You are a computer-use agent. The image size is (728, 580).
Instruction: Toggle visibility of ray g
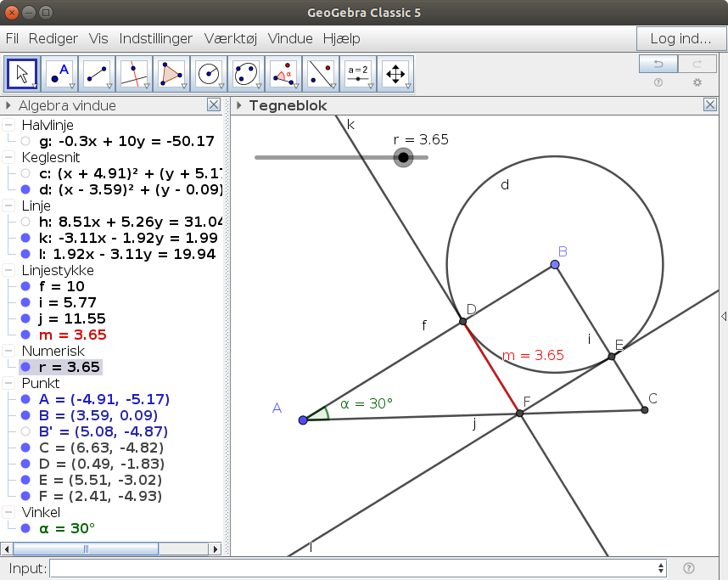[x=25, y=141]
